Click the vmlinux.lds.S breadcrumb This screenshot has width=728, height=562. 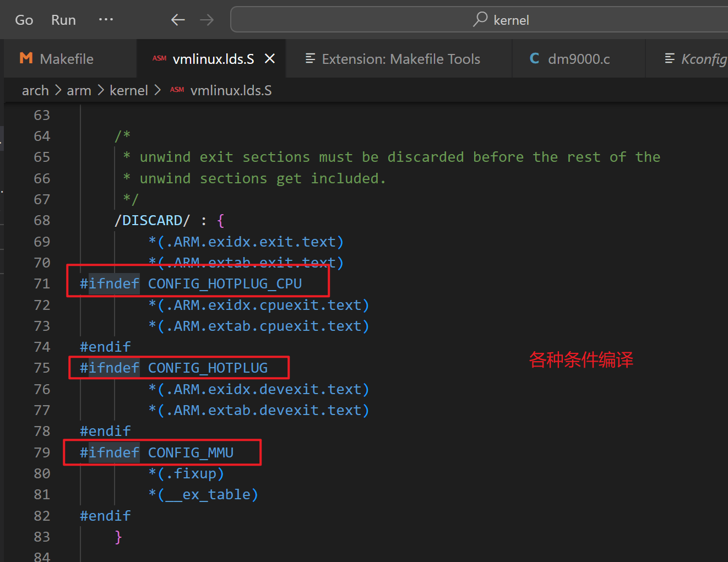coord(231,90)
